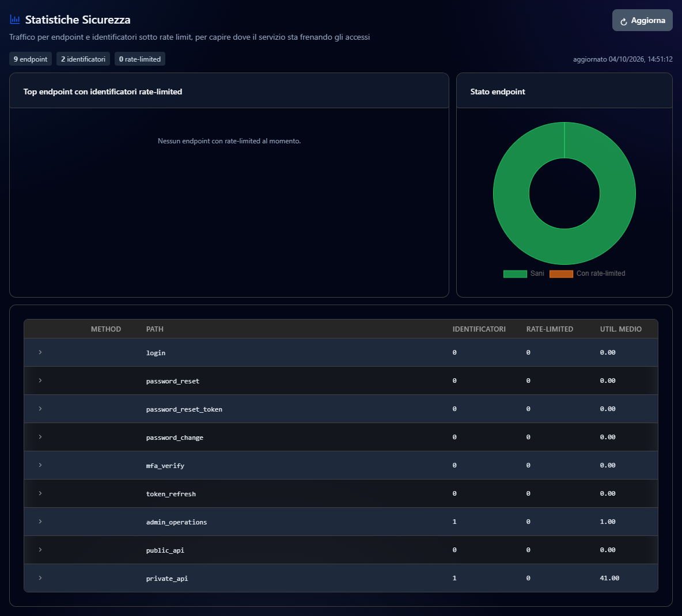682x616 pixels.
Task: Click the Statistiche Sicurezza page title
Action: pos(78,20)
